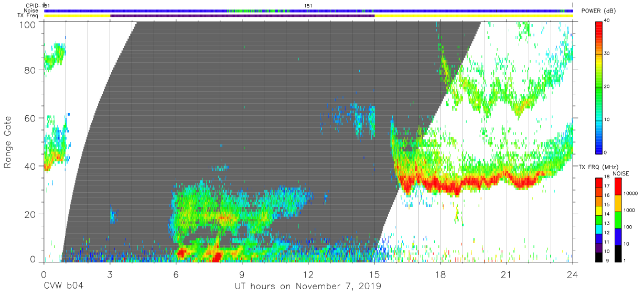Click Range Gate tick label '80'

[30, 70]
